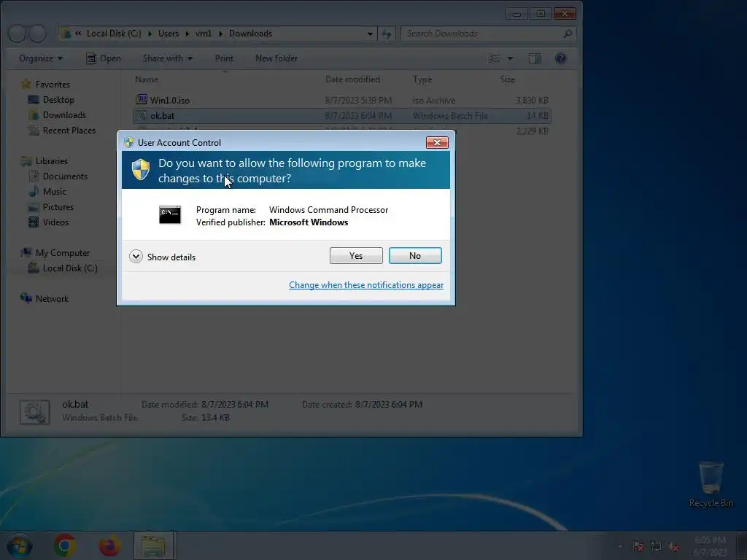
Task: Launch Firefox from taskbar
Action: [x=109, y=545]
